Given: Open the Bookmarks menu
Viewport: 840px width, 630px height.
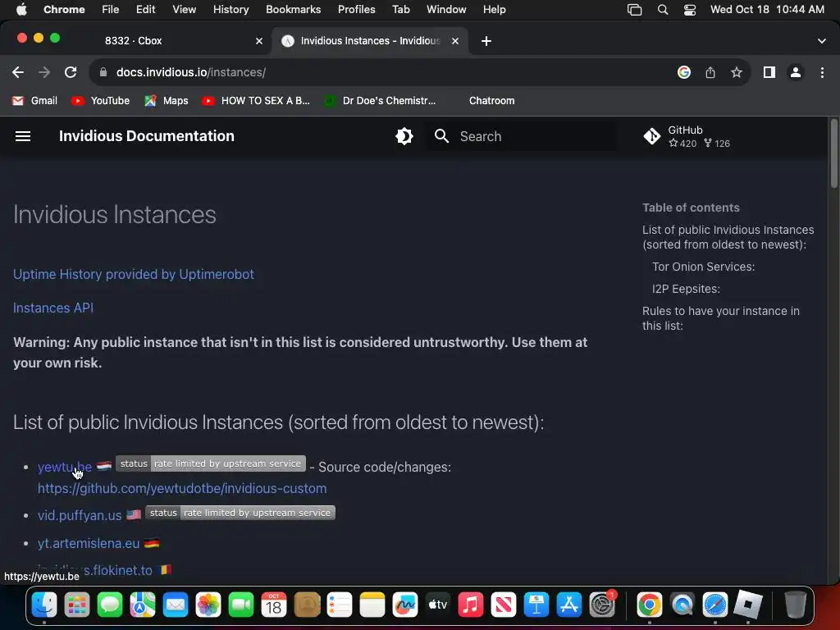Looking at the screenshot, I should (x=293, y=9).
